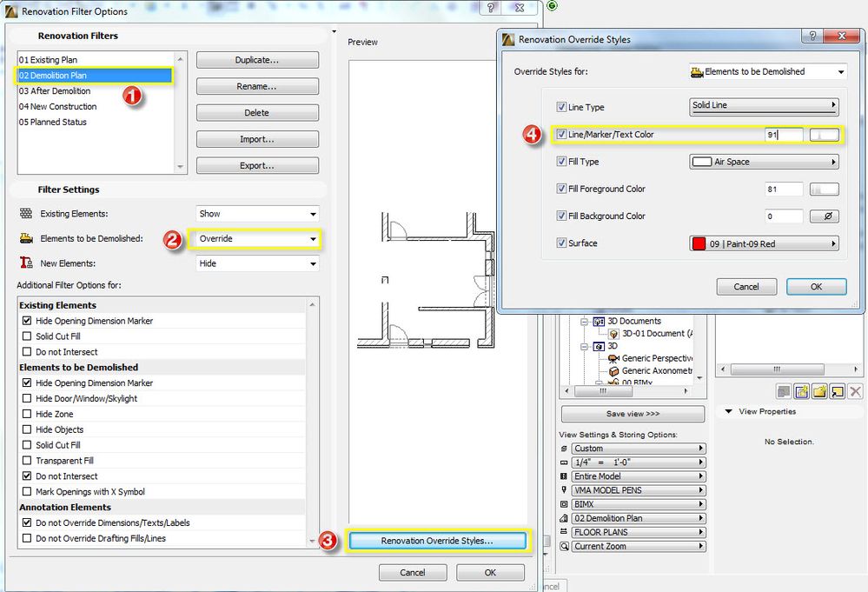Click the Duplicate... button
The image size is (868, 592).
[x=257, y=60]
